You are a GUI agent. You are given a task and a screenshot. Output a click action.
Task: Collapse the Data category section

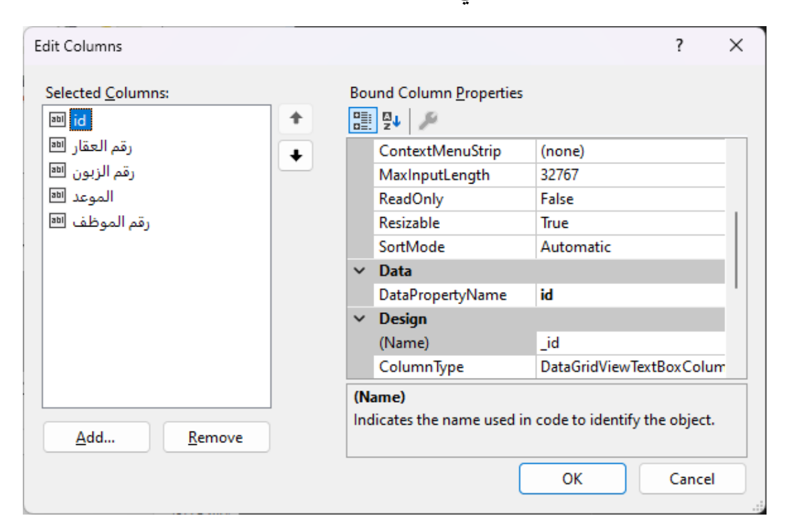click(x=360, y=271)
